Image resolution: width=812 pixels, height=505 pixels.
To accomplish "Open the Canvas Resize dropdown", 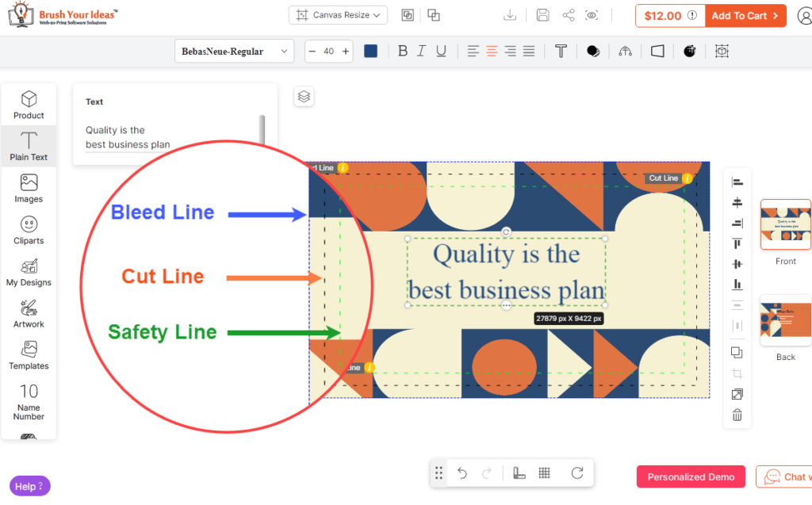I will [338, 14].
